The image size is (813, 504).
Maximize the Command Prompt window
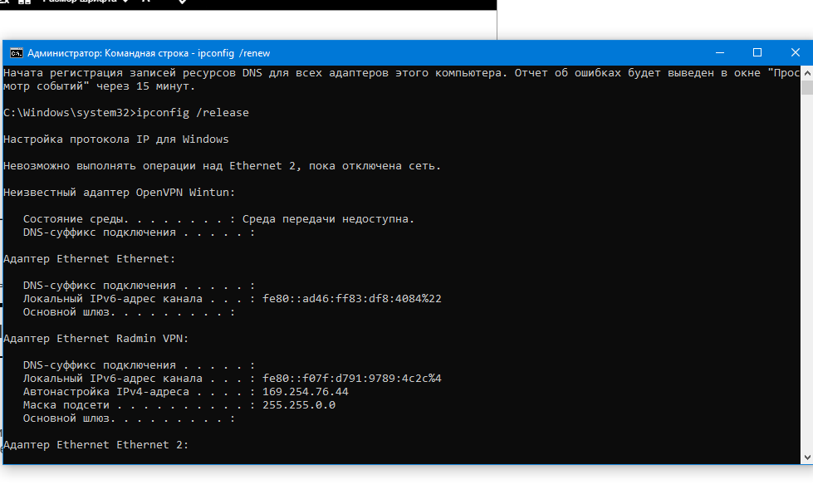[x=757, y=52]
